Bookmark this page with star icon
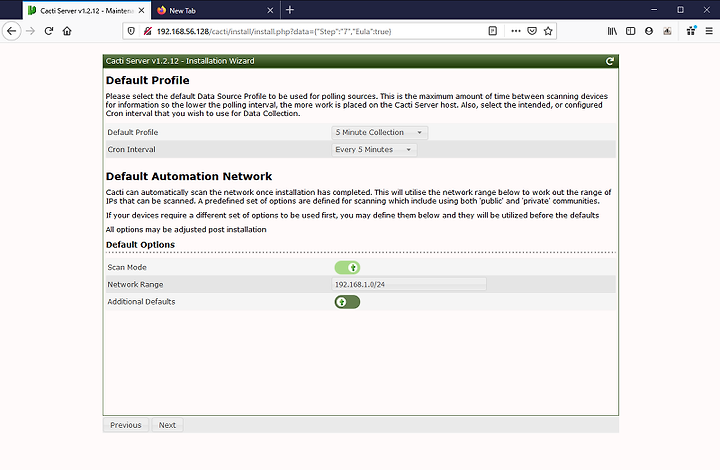The image size is (720, 470). [x=548, y=31]
